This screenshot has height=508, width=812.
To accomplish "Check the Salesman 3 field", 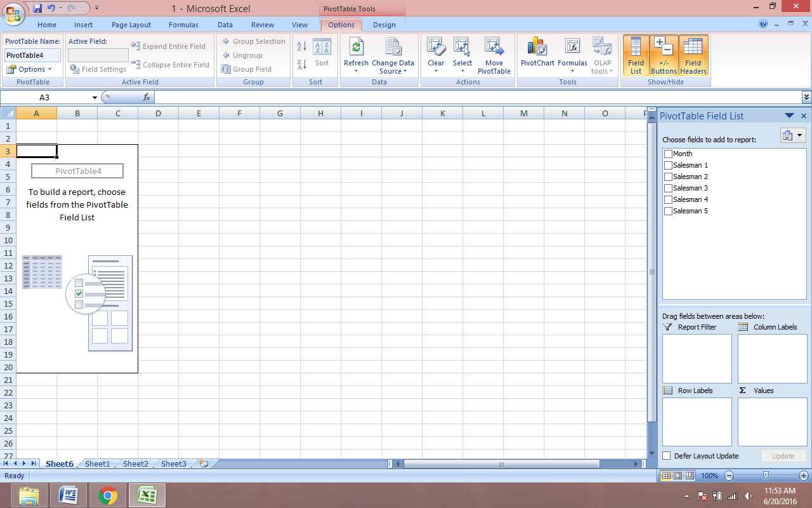I will tap(668, 188).
